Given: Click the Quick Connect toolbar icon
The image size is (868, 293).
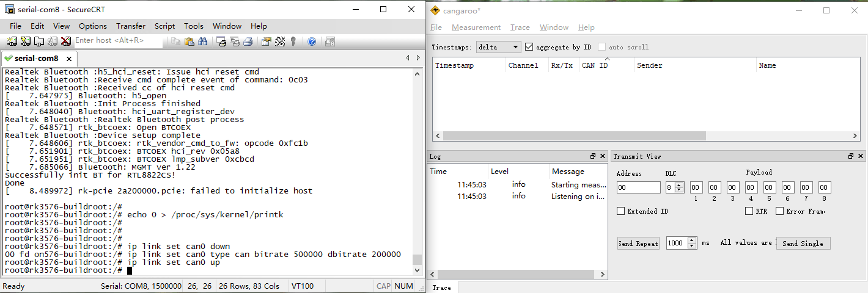Looking at the screenshot, I should (x=25, y=42).
